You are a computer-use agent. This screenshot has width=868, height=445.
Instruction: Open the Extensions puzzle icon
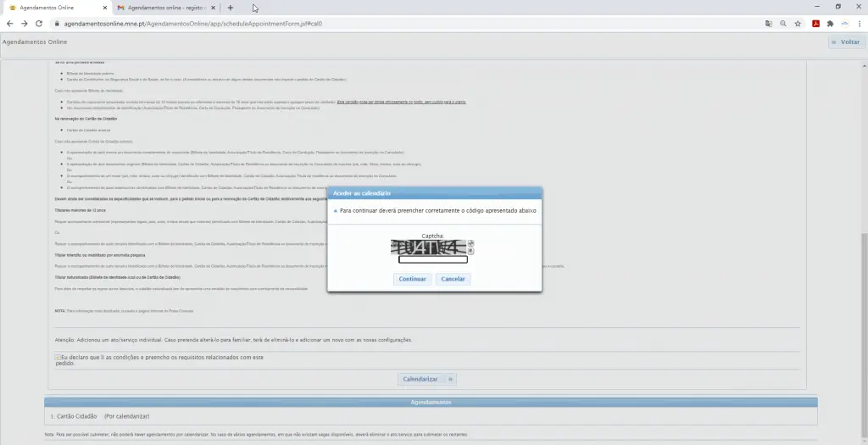pyautogui.click(x=831, y=24)
